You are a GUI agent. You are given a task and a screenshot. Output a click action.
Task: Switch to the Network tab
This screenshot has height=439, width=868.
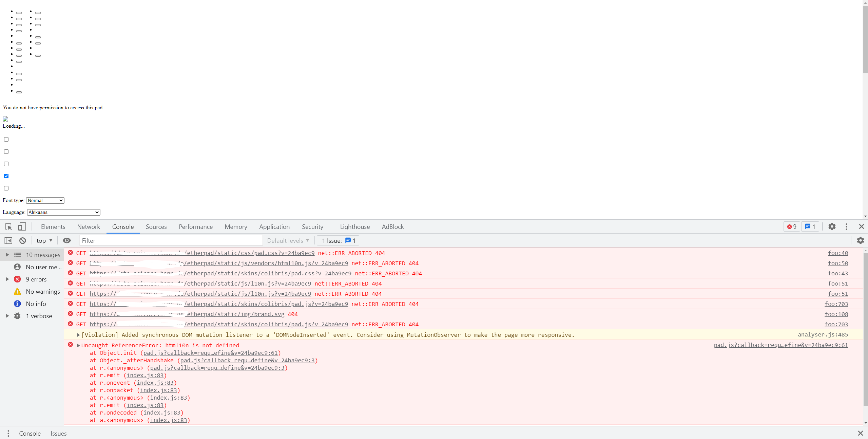pyautogui.click(x=89, y=226)
